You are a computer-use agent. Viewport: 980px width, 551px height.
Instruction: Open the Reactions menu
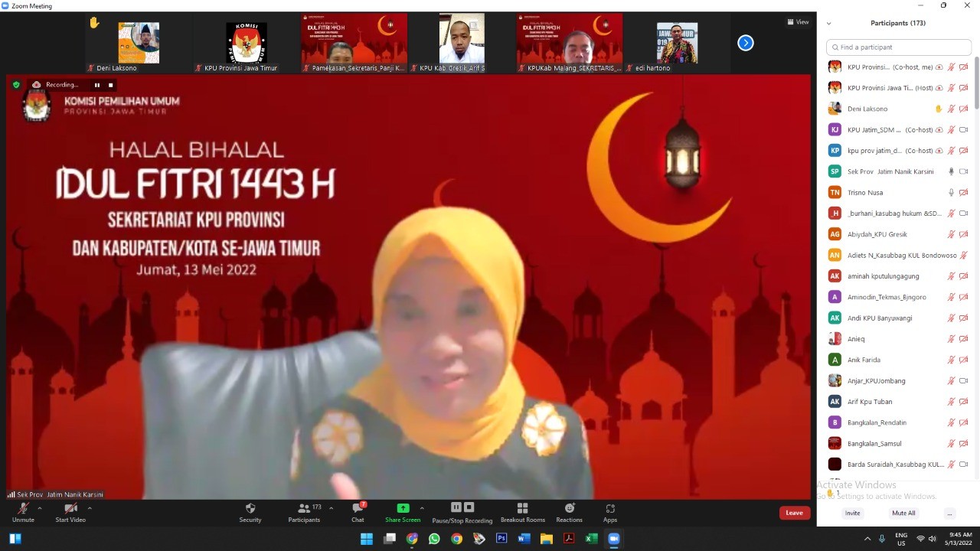pyautogui.click(x=569, y=512)
